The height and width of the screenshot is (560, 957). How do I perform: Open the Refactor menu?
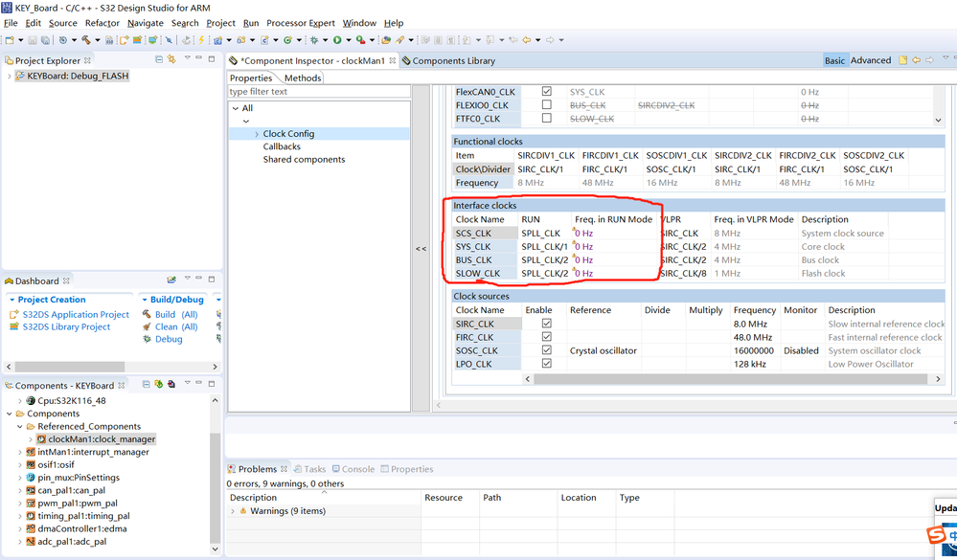[x=102, y=23]
